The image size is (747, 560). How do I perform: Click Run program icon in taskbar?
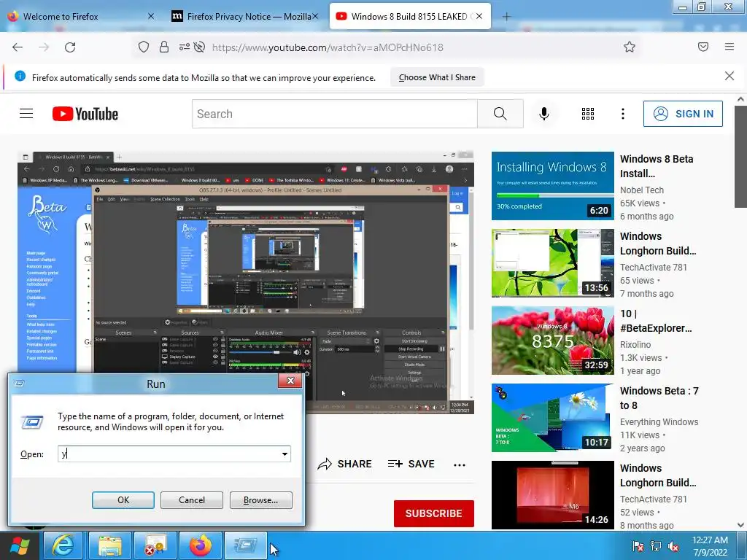245,545
